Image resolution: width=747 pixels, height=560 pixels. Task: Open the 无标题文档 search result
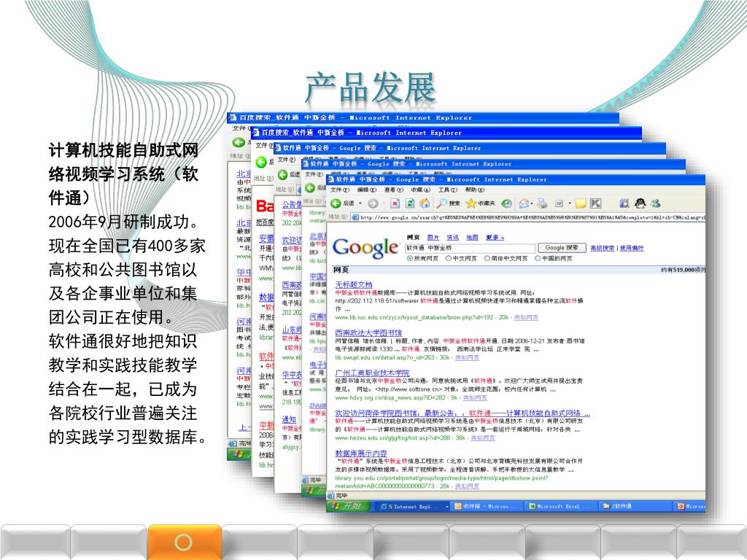(x=354, y=284)
